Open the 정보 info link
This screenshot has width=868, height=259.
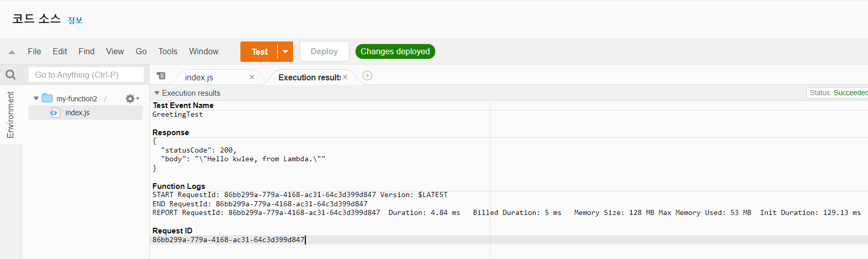tap(75, 20)
